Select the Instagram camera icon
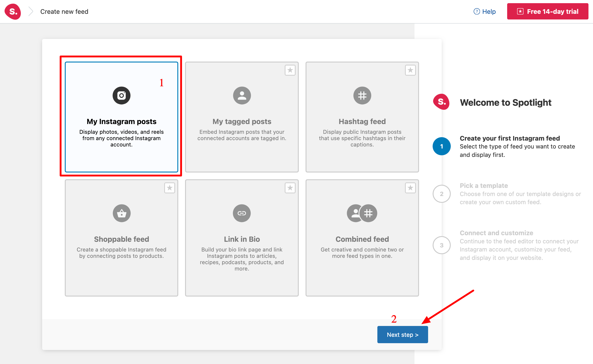This screenshot has height=364, width=593. tap(121, 96)
